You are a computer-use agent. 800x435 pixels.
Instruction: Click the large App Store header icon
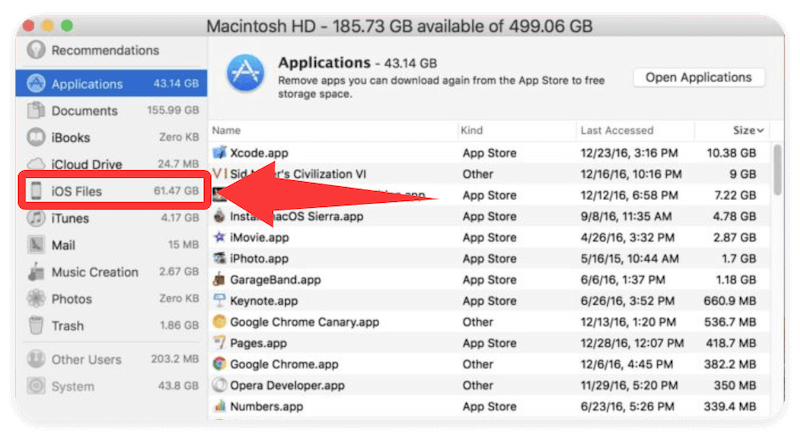coord(246,73)
